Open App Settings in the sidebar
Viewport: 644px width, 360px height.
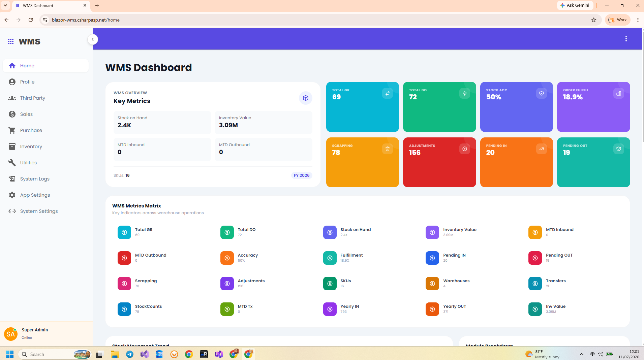point(45,195)
